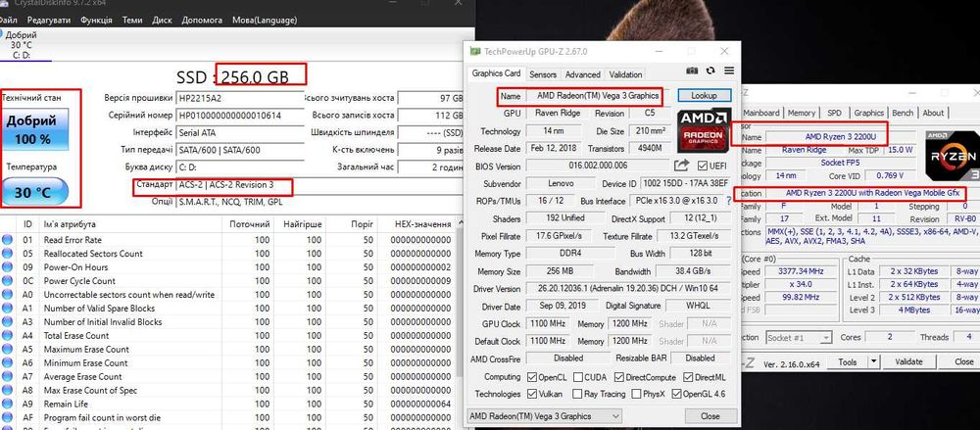This screenshot has width=980, height=430.
Task: Click the blue status orb for Remain Life
Action: [7, 404]
